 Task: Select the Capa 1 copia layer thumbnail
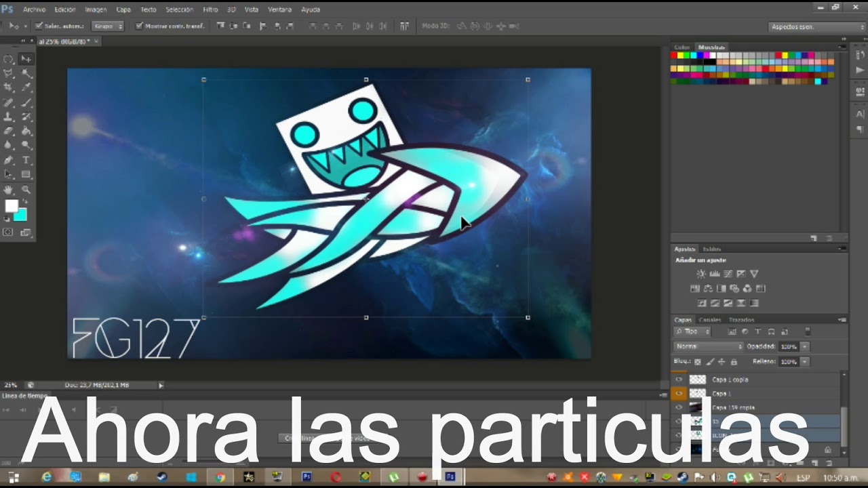pos(698,380)
